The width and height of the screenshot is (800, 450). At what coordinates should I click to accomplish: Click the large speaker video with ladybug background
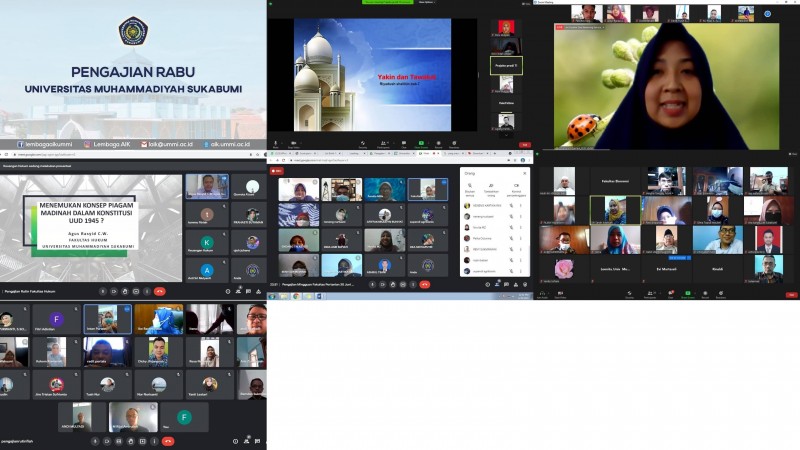pos(667,85)
